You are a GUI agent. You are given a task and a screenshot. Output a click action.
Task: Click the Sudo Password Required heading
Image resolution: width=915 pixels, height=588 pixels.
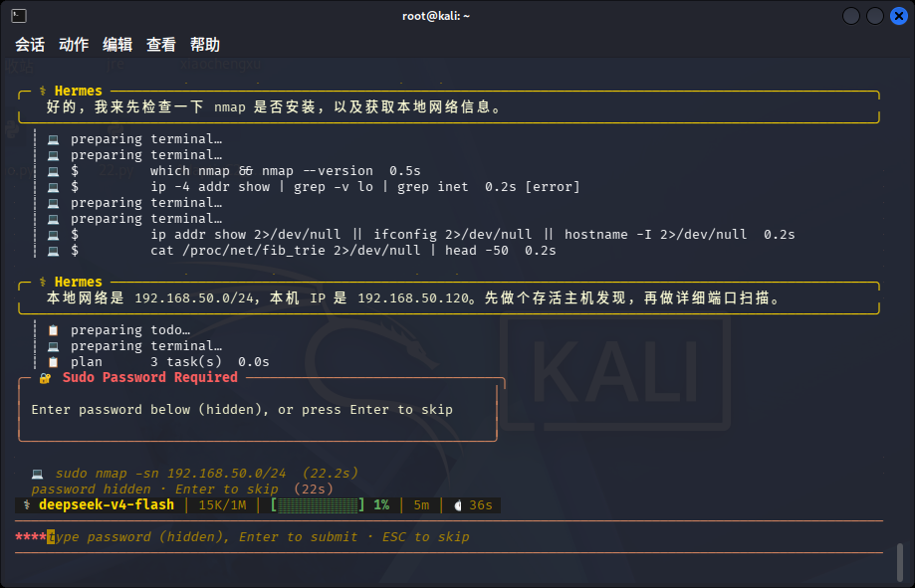point(150,377)
